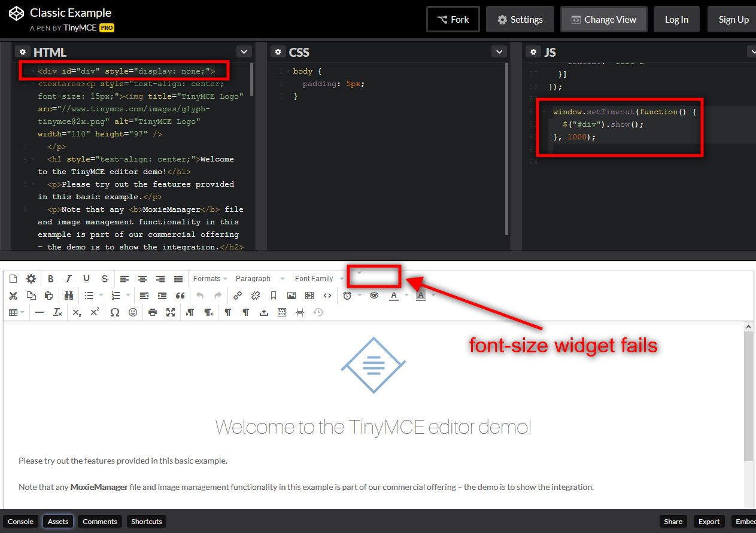Open source code view angle-brackets icon
This screenshot has height=533, width=756.
[327, 296]
